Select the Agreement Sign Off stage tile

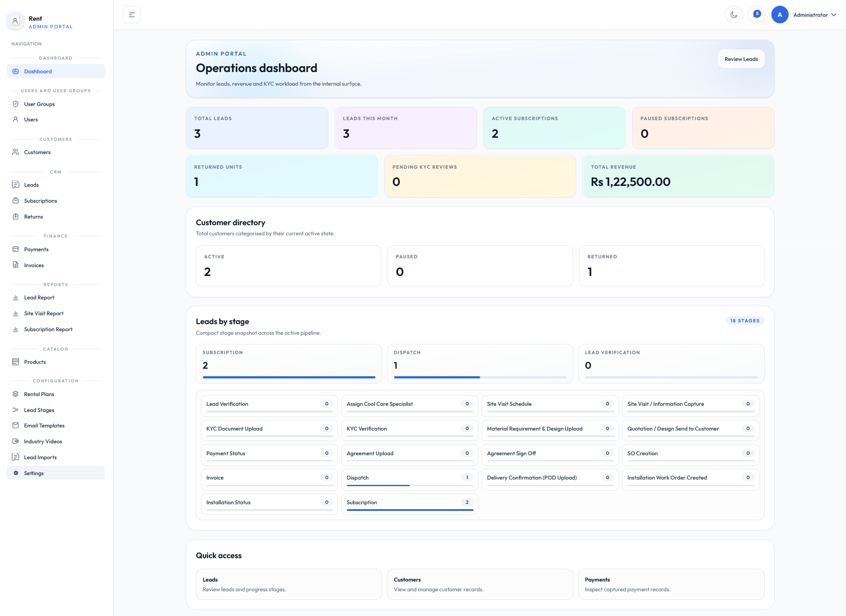(x=550, y=455)
